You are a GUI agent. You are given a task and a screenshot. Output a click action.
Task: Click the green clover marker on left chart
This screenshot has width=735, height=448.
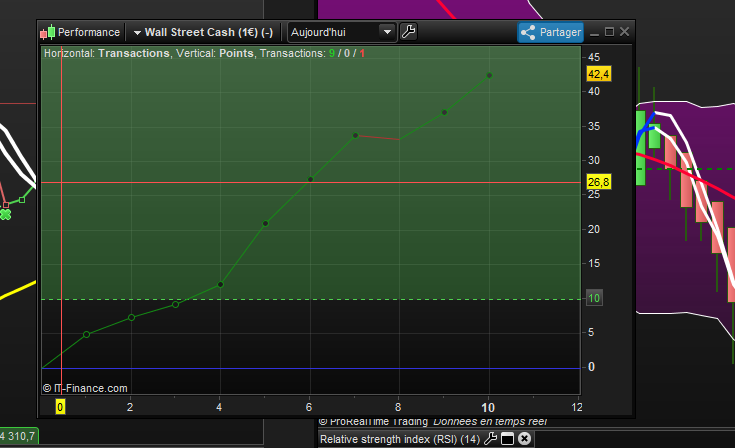click(5, 215)
